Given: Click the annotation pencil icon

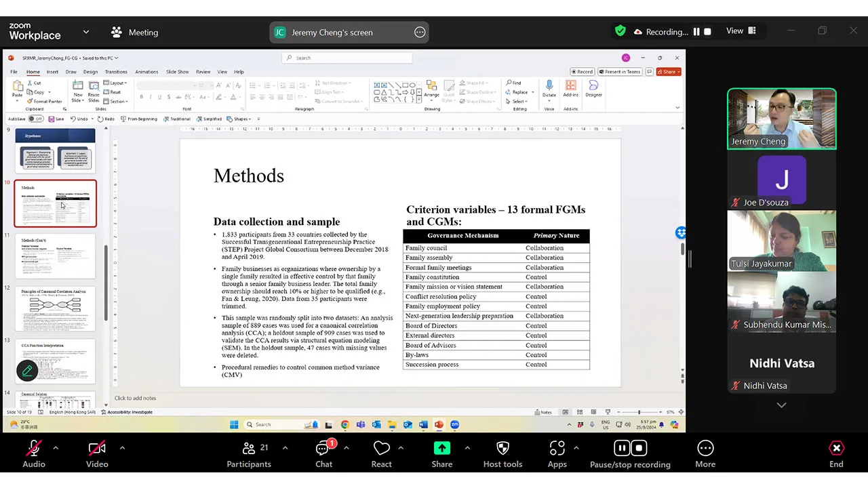Looking at the screenshot, I should pyautogui.click(x=27, y=370).
